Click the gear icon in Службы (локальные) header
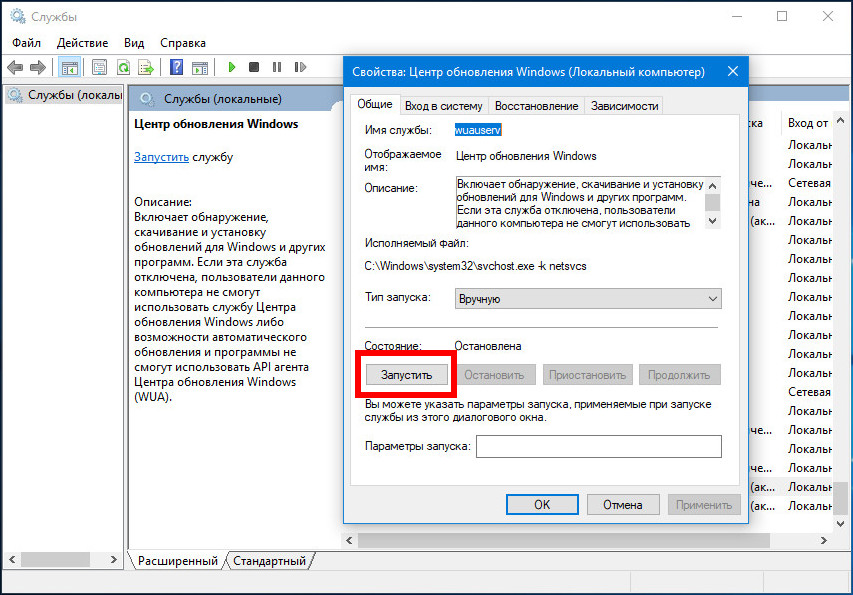853x595 pixels. pos(146,99)
